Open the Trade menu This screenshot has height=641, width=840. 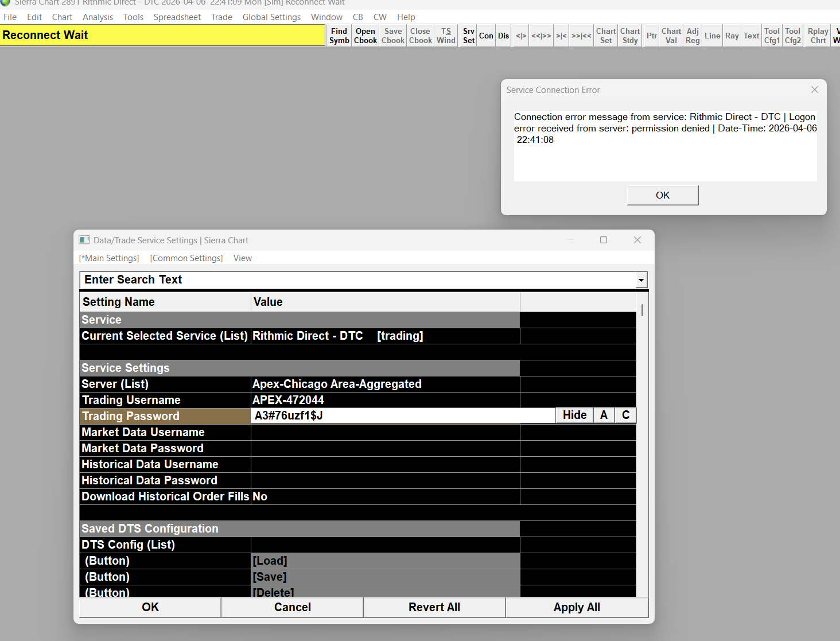(221, 17)
